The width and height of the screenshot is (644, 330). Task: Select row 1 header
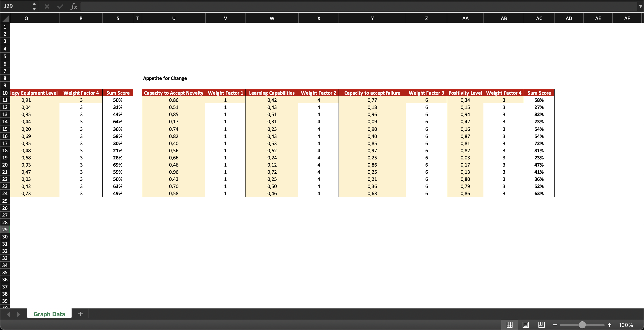(x=5, y=27)
